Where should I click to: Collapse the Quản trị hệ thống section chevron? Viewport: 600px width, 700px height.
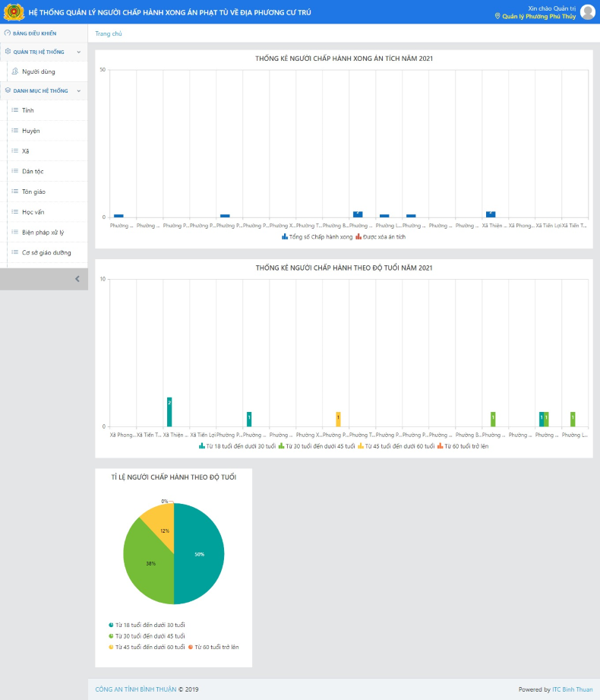click(x=78, y=52)
